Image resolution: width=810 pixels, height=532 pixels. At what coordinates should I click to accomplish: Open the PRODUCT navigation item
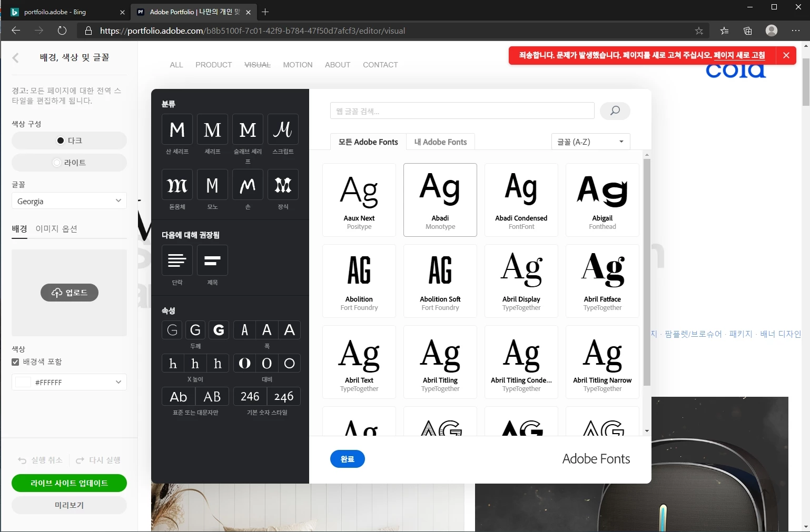pos(213,65)
